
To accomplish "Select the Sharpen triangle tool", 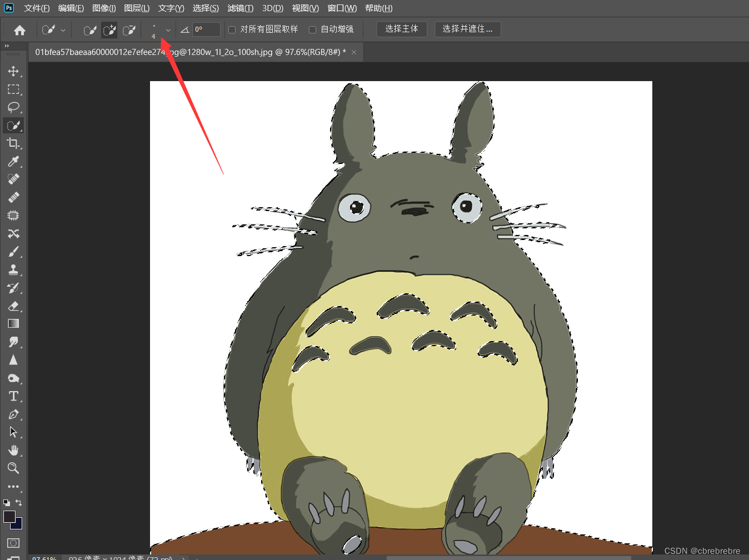I will click(13, 360).
